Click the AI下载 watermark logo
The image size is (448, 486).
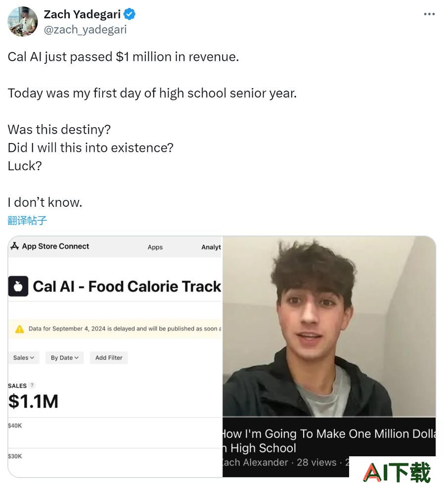coord(397,472)
